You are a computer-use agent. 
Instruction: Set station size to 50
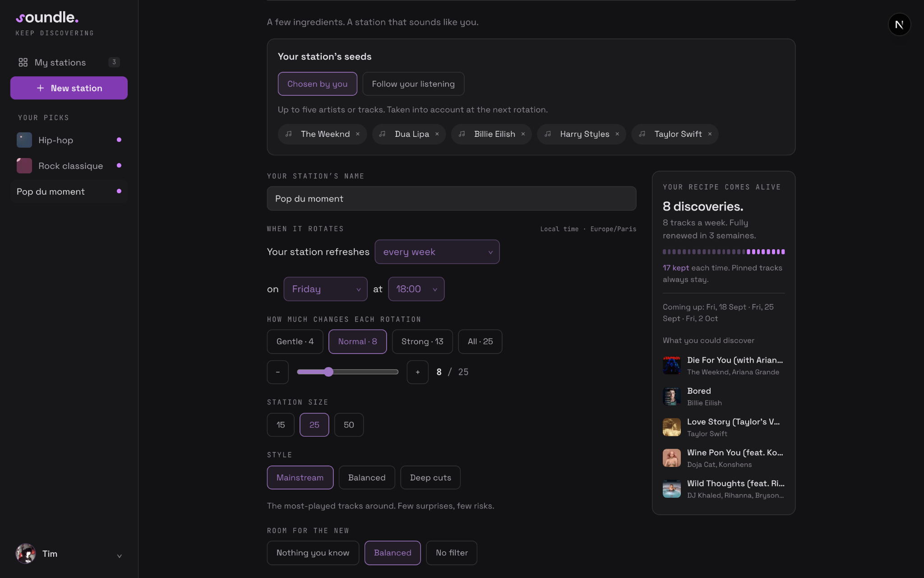pyautogui.click(x=349, y=425)
